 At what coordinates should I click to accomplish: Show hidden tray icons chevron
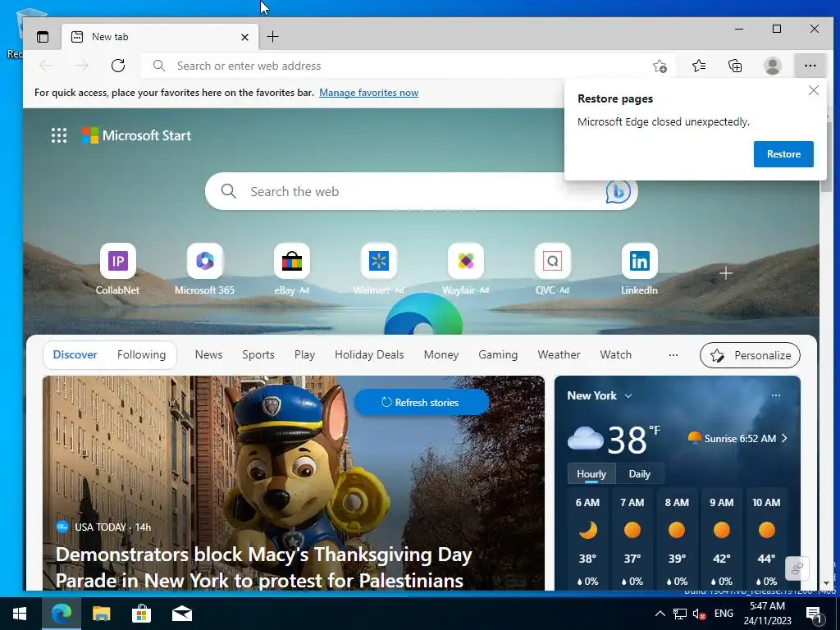pyautogui.click(x=660, y=614)
